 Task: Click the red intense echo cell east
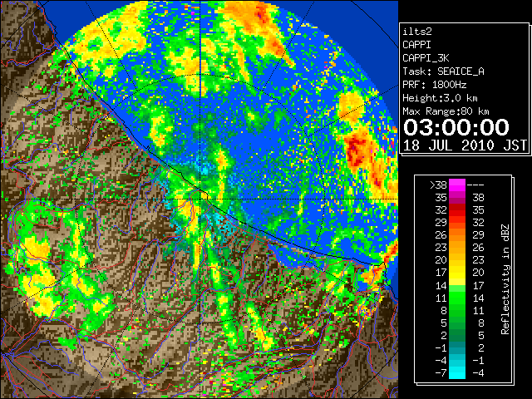(356, 151)
